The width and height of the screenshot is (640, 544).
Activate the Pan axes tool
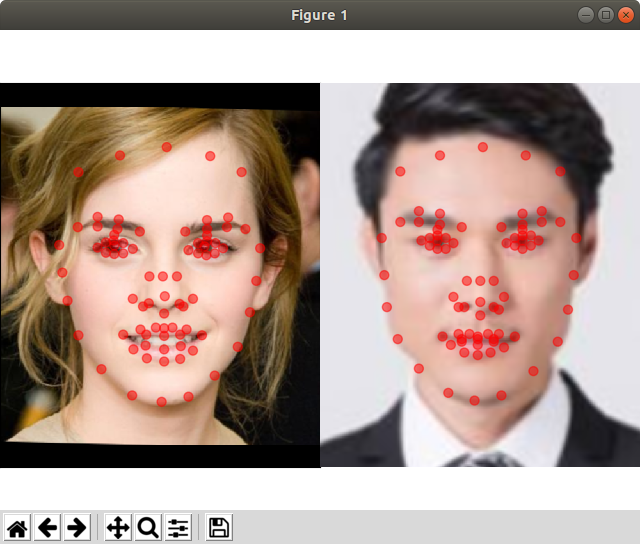coord(118,528)
